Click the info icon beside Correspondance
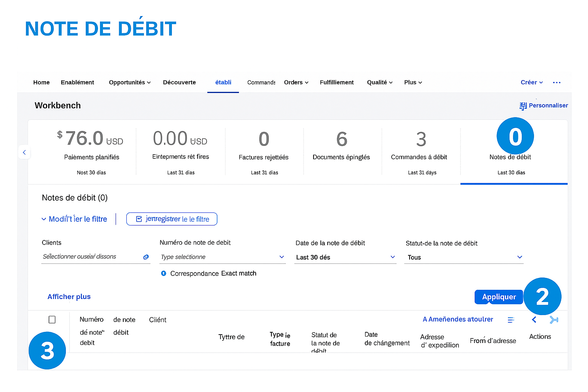 [x=163, y=273]
